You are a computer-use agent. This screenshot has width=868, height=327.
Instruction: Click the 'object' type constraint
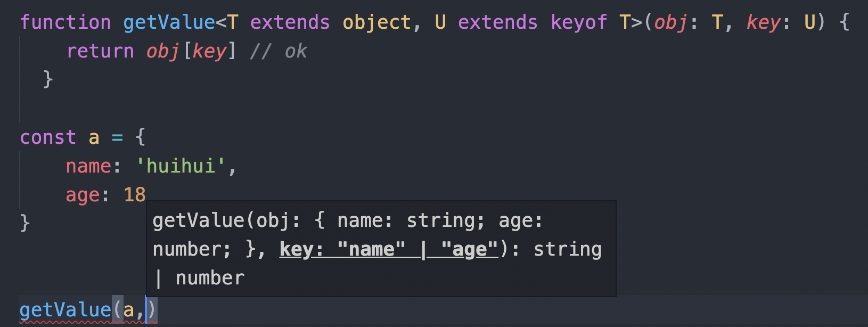376,22
